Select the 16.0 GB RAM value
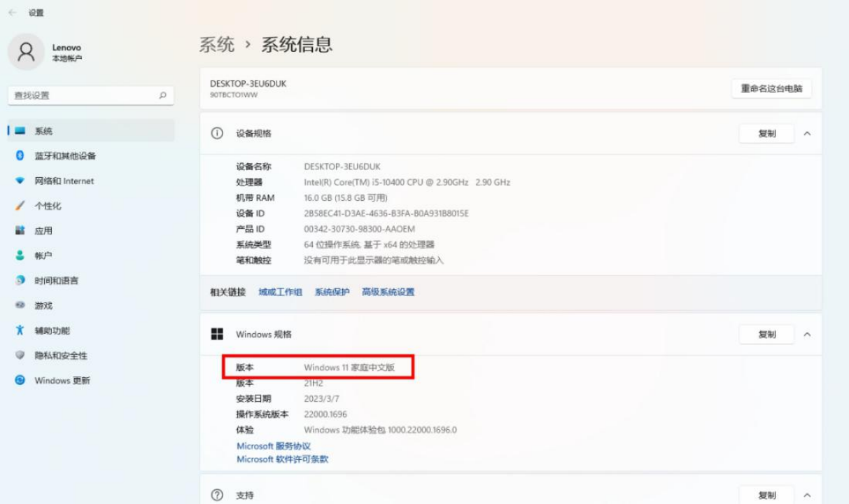The width and height of the screenshot is (849, 504). coord(345,198)
